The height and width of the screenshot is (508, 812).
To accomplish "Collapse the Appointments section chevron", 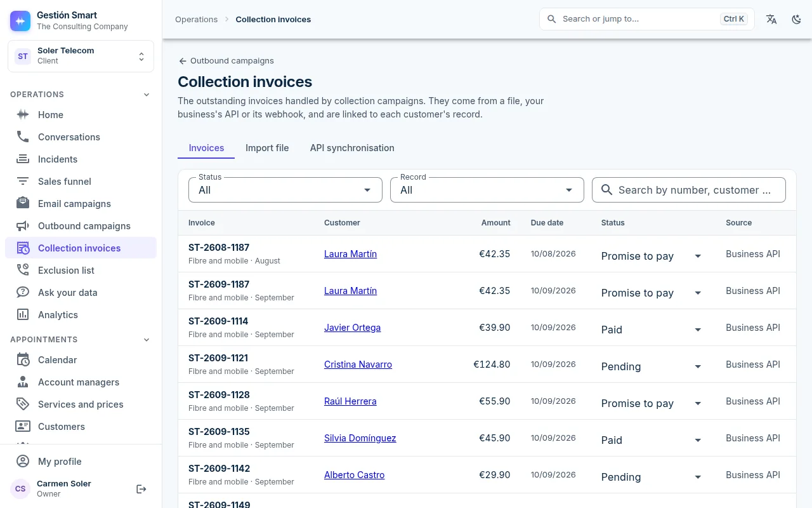I will [x=147, y=340].
